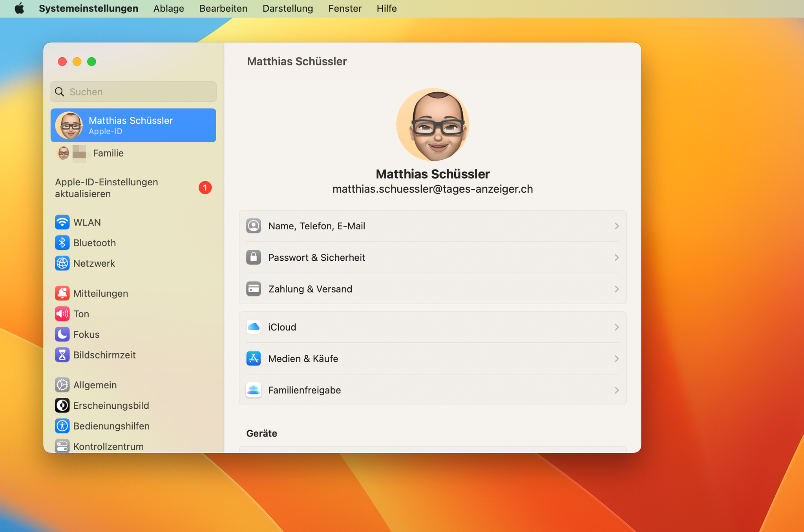Select the Mitteilungen label
Screen dimensions: 804x532
coord(100,293)
